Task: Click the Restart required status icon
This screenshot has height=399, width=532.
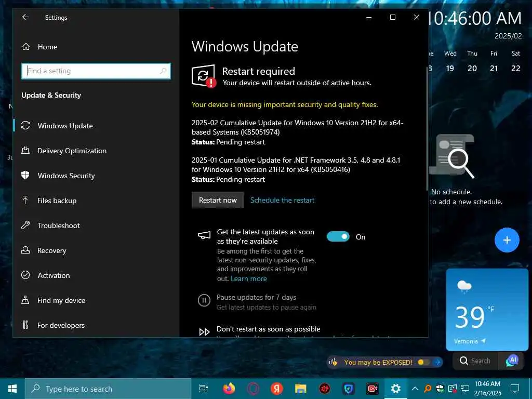Action: (x=204, y=76)
